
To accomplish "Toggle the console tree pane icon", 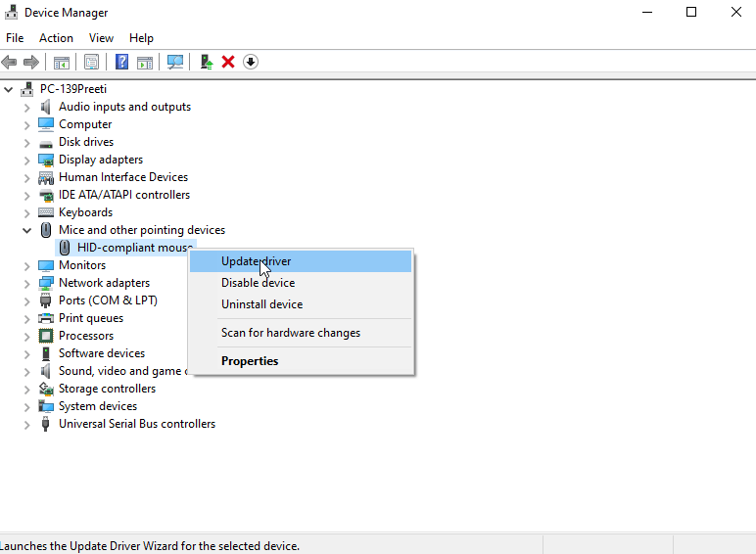I will coord(62,62).
